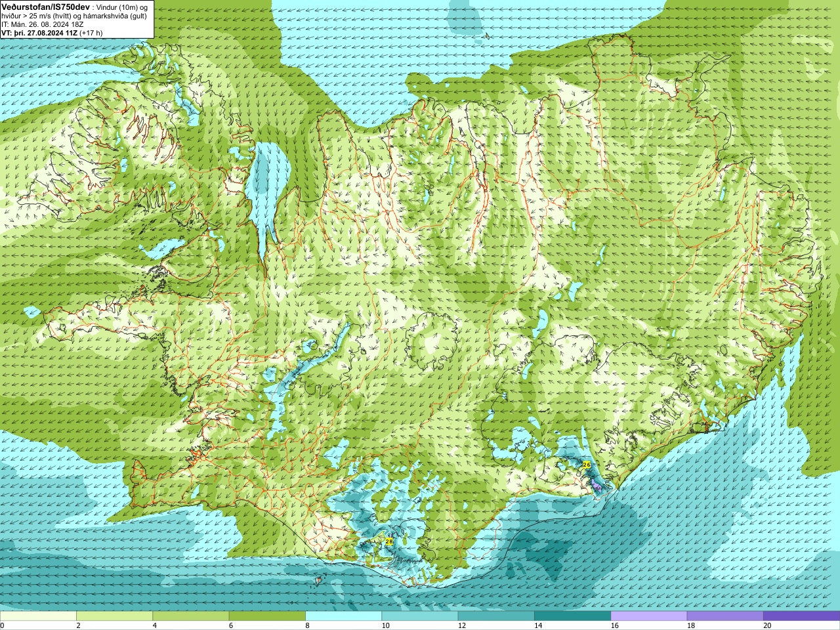Select the above 20 m/s violet legend swatch
The height and width of the screenshot is (630, 840).
pyautogui.click(x=801, y=616)
